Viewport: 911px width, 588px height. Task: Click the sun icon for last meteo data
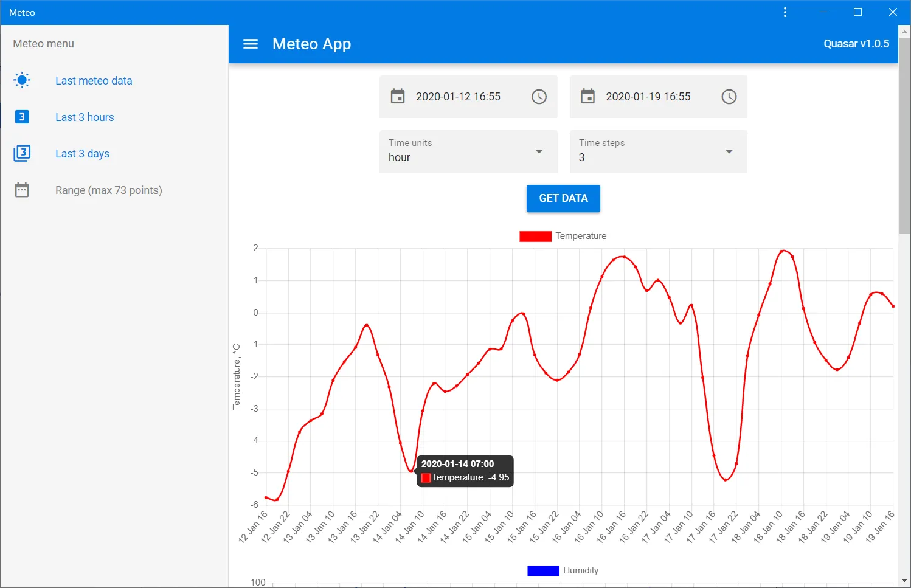[x=22, y=80]
